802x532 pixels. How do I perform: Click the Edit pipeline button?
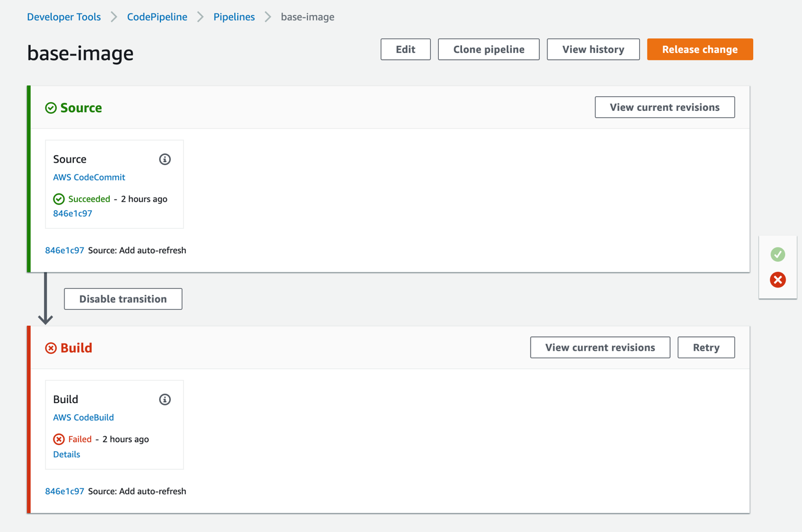click(x=406, y=49)
